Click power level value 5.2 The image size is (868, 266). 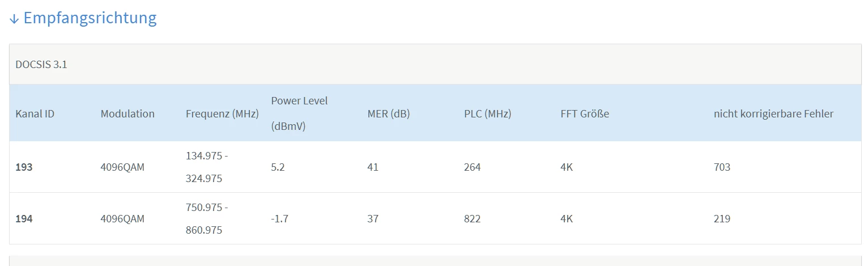278,167
